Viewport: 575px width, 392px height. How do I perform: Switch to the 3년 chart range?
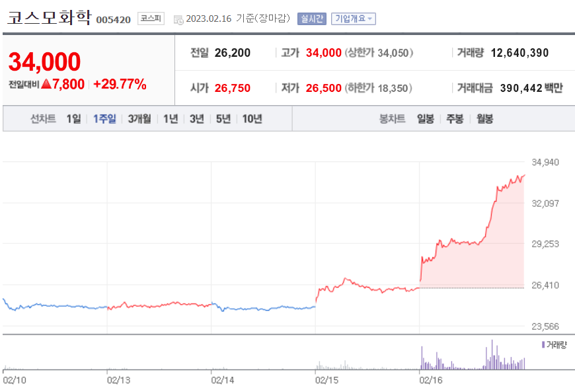(x=197, y=119)
